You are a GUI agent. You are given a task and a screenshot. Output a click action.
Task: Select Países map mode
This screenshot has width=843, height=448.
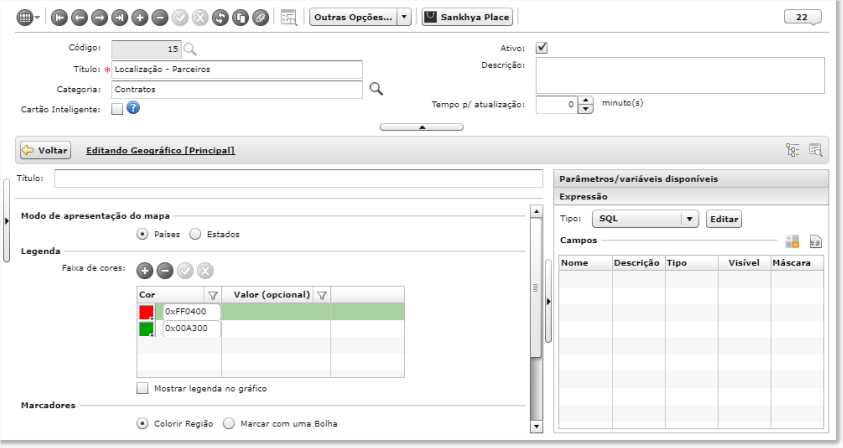tap(142, 234)
